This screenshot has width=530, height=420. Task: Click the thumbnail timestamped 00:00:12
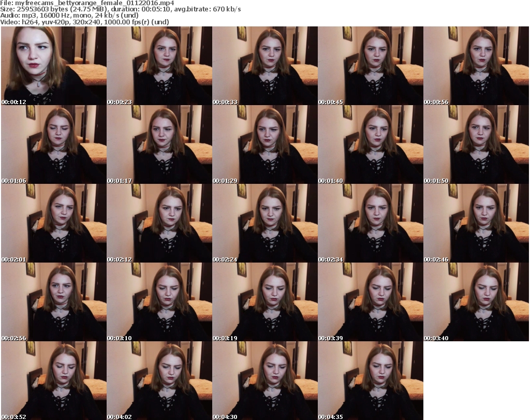[53, 66]
